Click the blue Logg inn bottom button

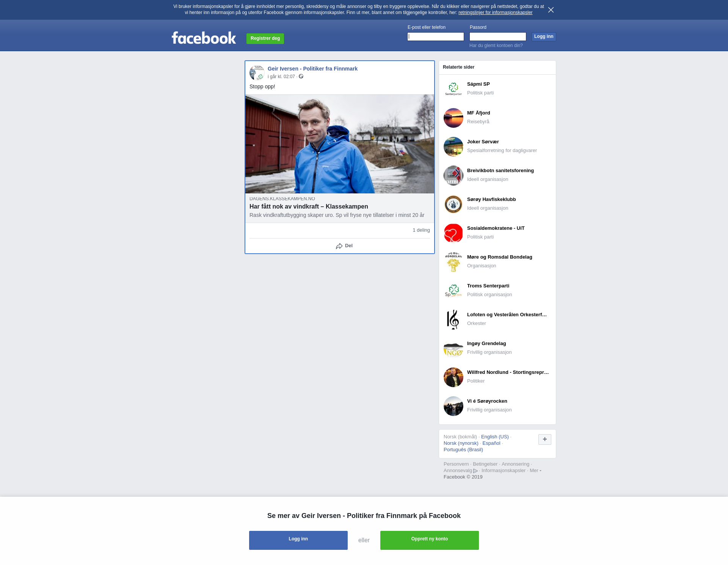click(x=298, y=540)
